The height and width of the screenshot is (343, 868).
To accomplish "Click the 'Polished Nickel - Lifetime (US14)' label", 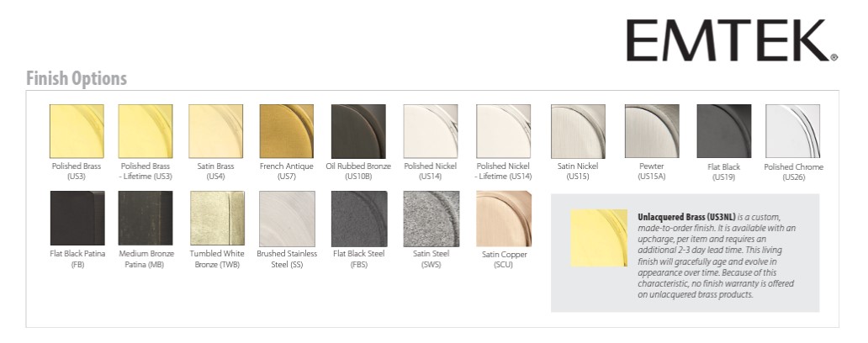I will [x=503, y=171].
